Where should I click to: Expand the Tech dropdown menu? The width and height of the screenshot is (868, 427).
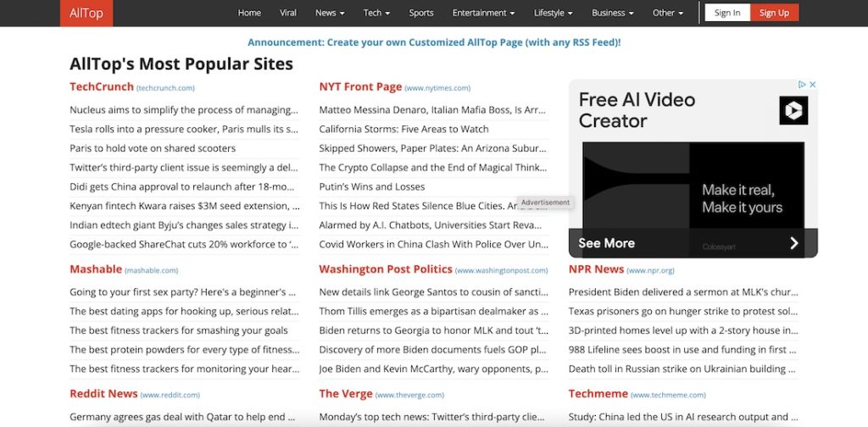[x=376, y=13]
